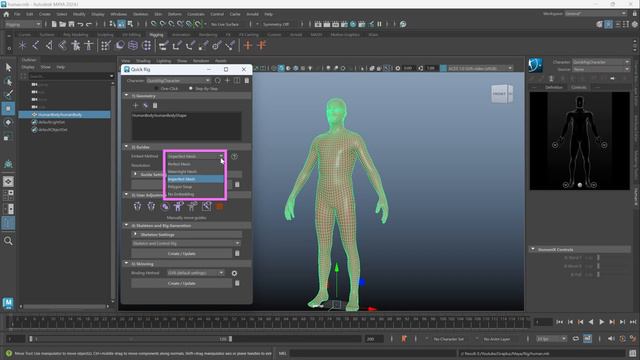Click the Maya home icon at top left
Image resolution: width=640 pixels, height=360 pixels.
tap(6, 14)
